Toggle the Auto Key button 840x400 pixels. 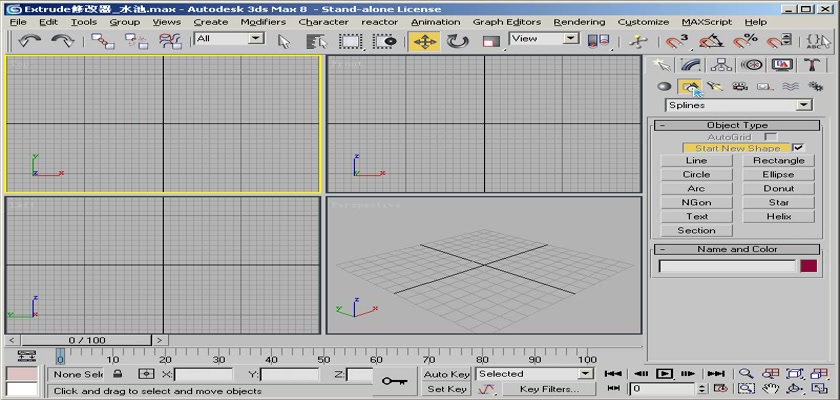(446, 374)
